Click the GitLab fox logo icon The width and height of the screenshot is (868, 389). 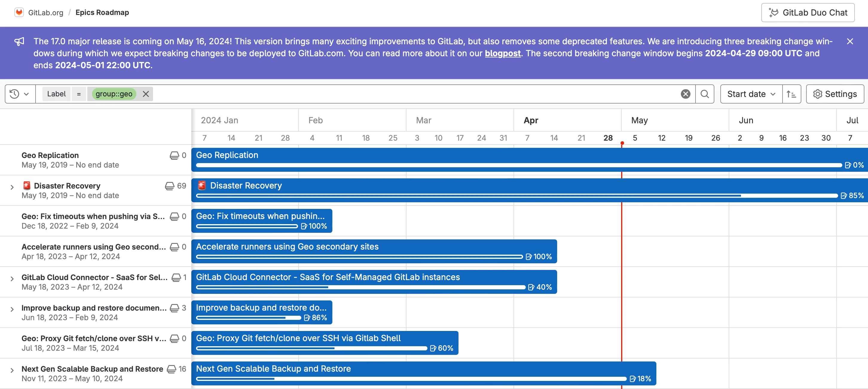[19, 13]
